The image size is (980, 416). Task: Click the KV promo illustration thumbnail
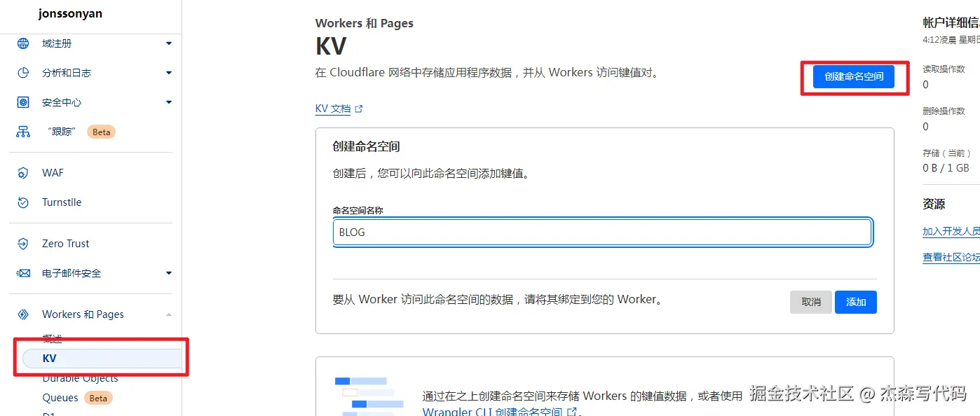tap(369, 396)
